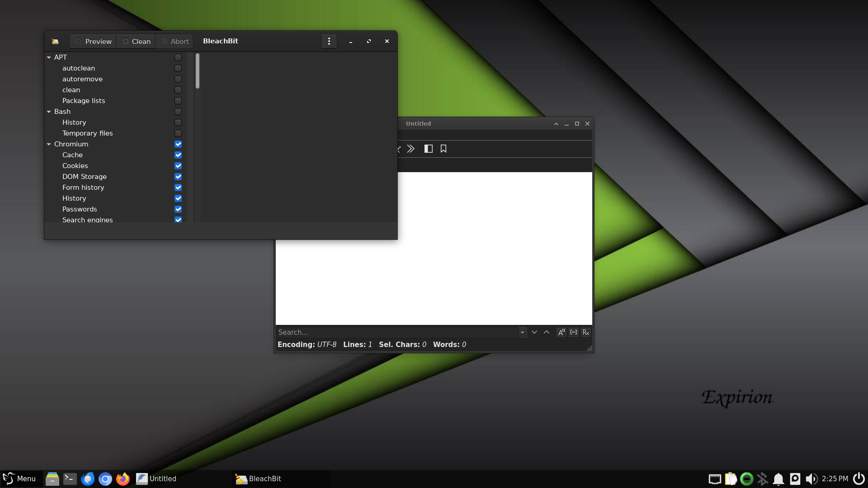Check the Package lists option
This screenshot has width=868, height=488.
[178, 101]
